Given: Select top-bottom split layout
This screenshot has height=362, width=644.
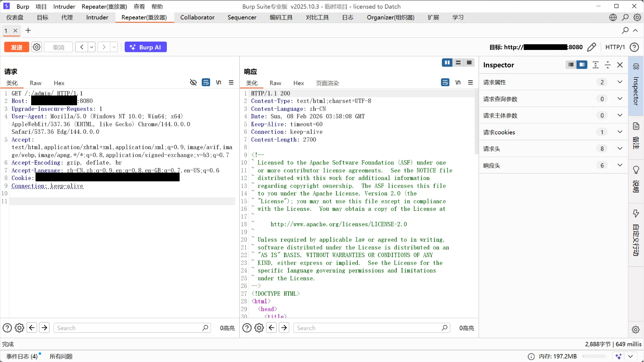Looking at the screenshot, I should coord(458,63).
